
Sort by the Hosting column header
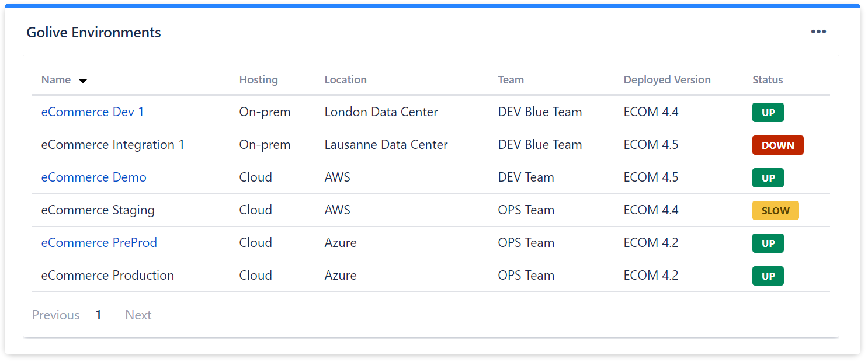258,80
